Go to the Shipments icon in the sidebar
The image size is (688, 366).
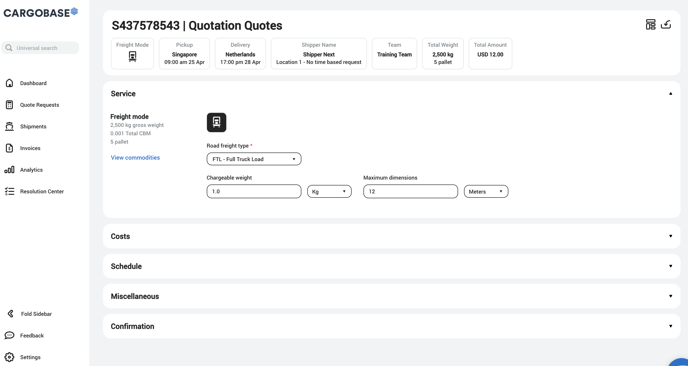(x=9, y=126)
